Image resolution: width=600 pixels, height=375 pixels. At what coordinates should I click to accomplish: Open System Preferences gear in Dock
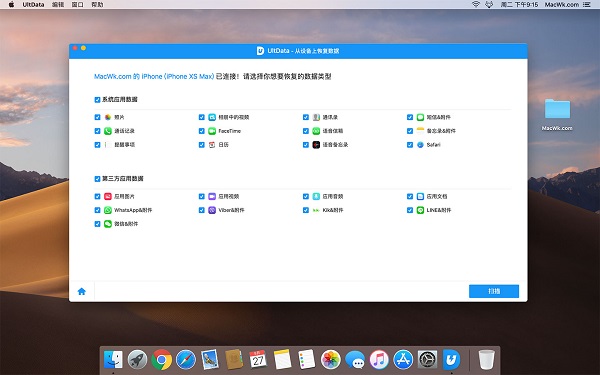[x=427, y=360]
